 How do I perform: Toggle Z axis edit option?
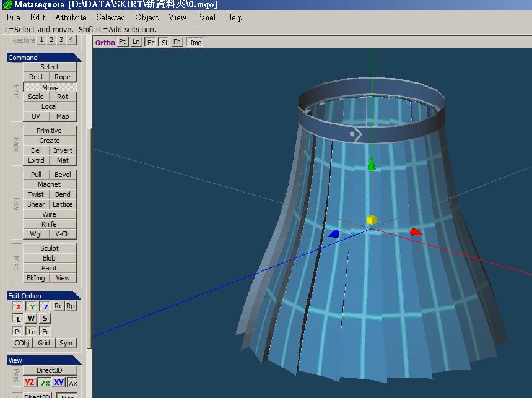click(45, 306)
